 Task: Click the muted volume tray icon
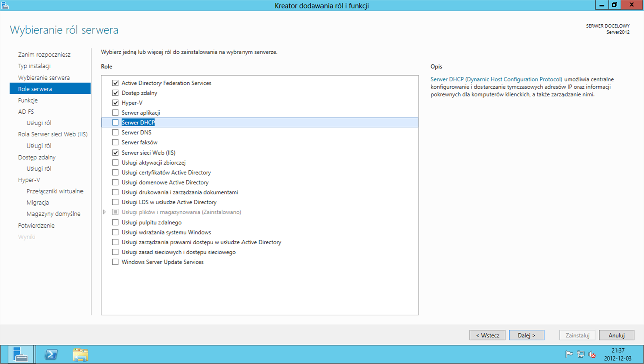click(592, 354)
